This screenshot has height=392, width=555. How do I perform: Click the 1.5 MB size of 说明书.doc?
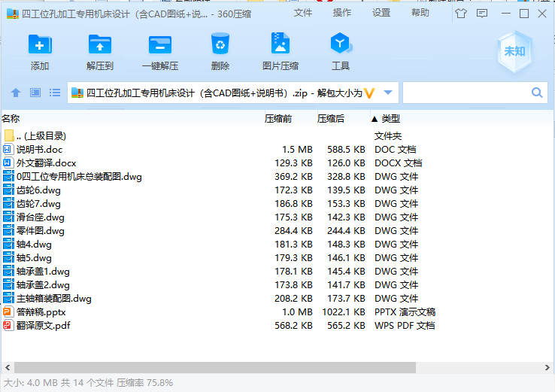point(297,150)
